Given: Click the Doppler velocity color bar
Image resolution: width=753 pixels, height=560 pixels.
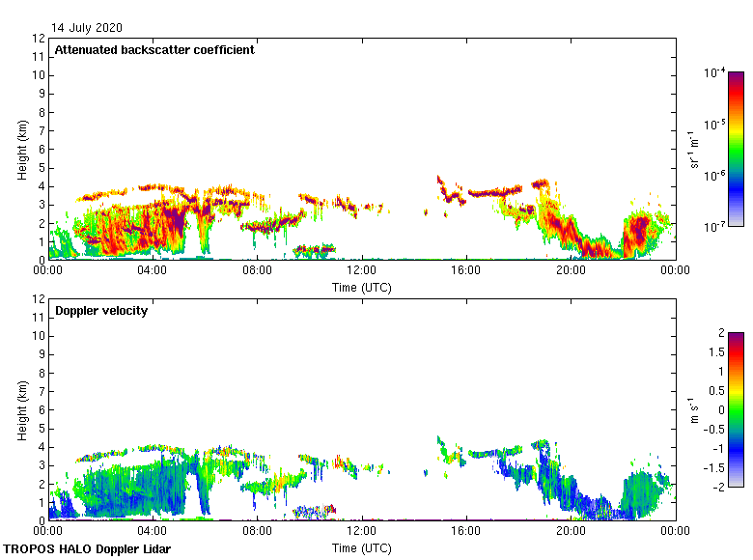Looking at the screenshot, I should [736, 409].
